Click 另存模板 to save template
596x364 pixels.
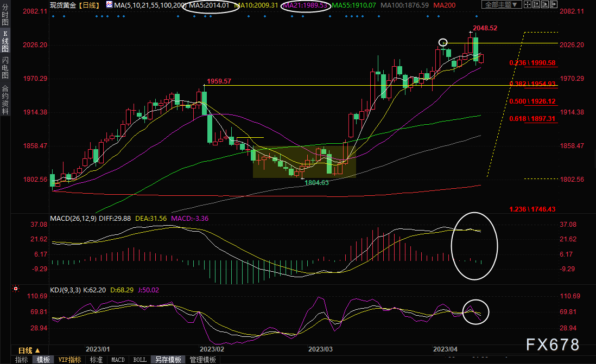coord(168,360)
